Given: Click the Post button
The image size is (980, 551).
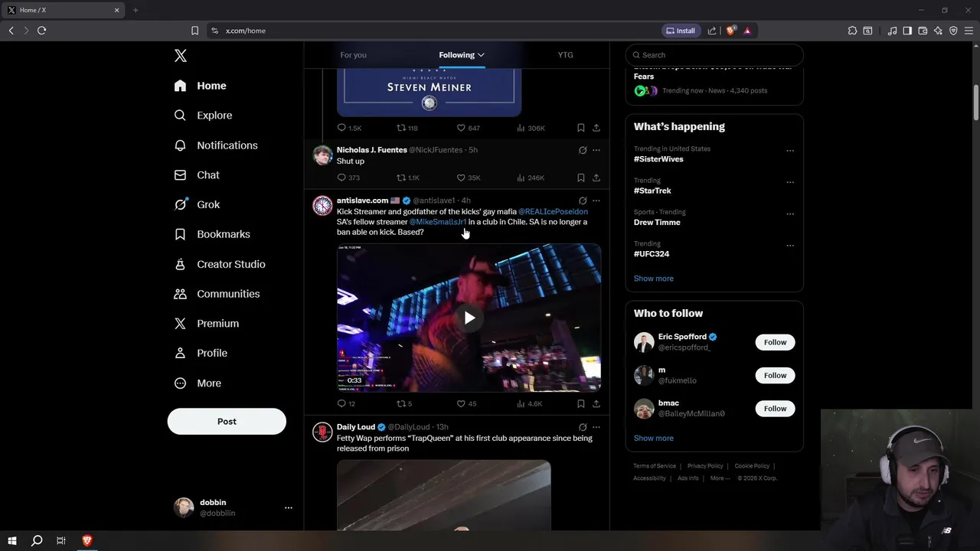Looking at the screenshot, I should (x=227, y=422).
